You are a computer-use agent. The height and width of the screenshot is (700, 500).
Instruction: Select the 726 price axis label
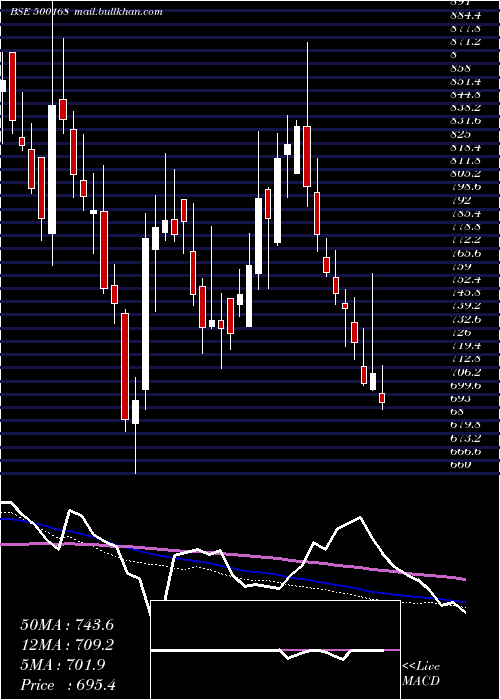point(460,332)
